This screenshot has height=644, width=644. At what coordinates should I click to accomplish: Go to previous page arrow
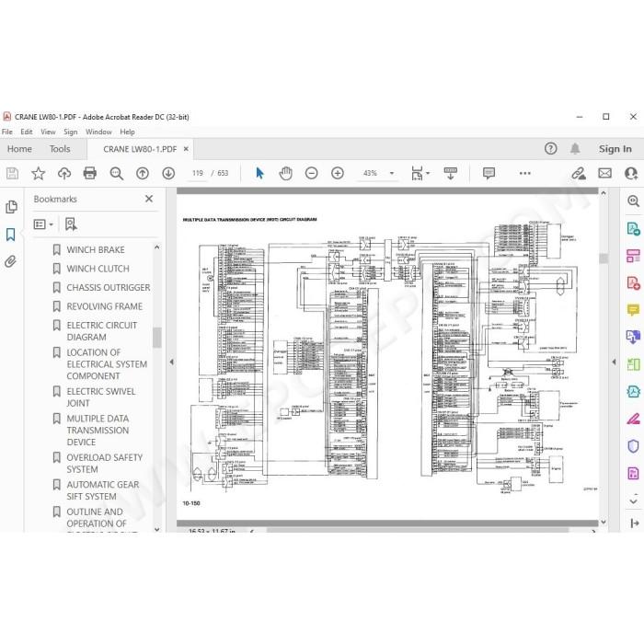(x=143, y=173)
